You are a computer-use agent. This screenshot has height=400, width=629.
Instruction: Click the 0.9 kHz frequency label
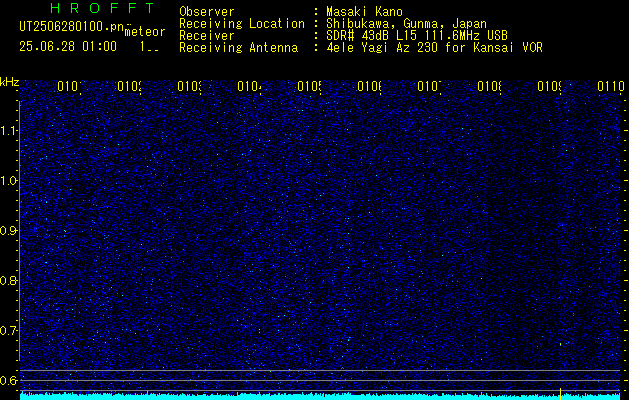[9, 231]
